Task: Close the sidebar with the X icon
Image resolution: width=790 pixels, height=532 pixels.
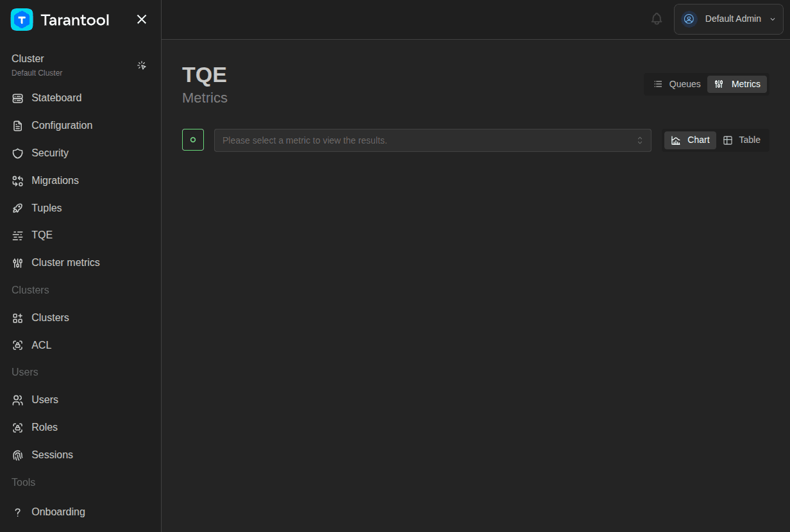Action: pyautogui.click(x=142, y=20)
